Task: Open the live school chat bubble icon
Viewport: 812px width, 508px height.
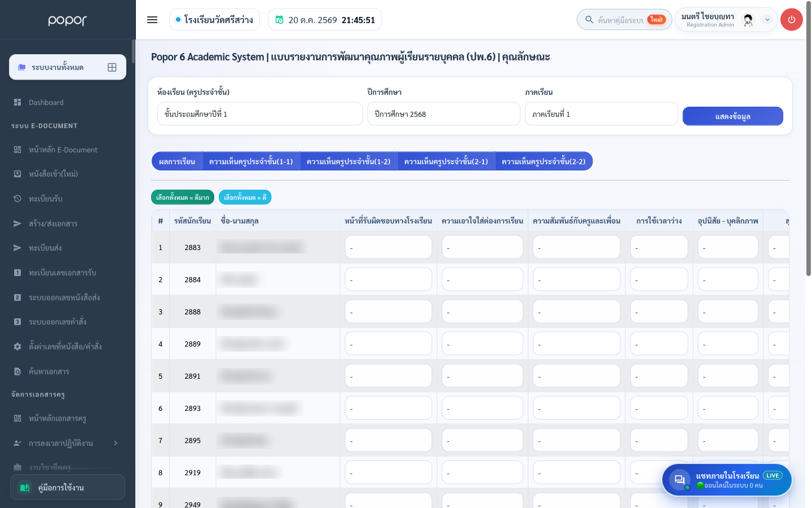Action: 679,480
